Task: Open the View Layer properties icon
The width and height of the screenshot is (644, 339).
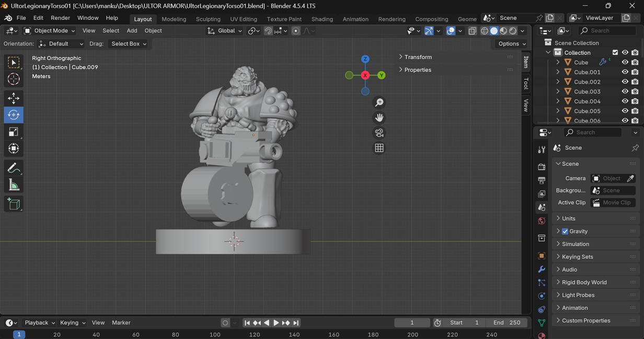Action: click(x=542, y=194)
